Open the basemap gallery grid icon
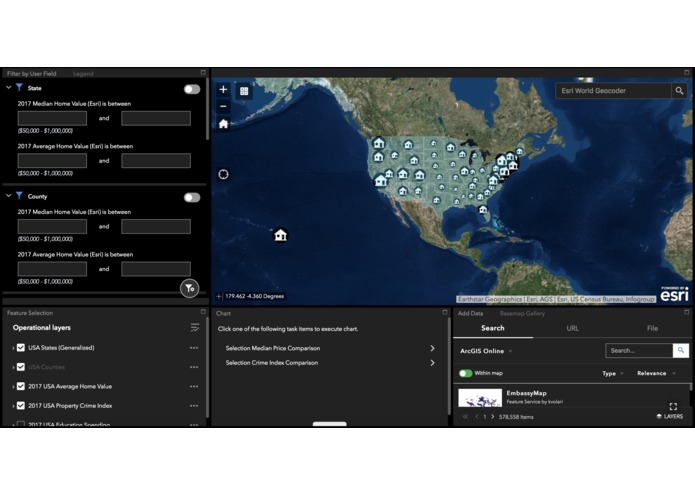 244,91
